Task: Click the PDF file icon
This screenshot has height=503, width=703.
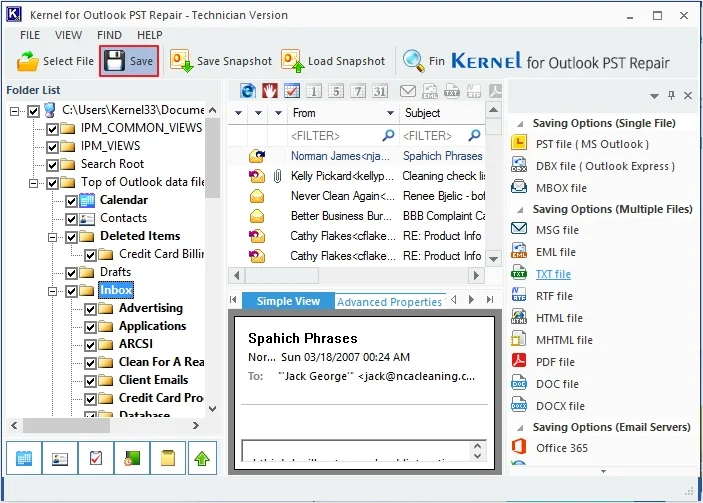Action: 519,360
